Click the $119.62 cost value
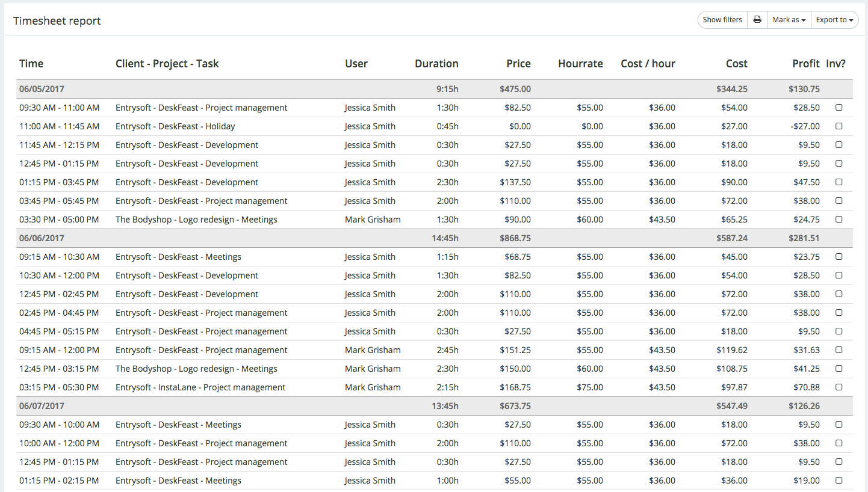868x492 pixels. 732,350
